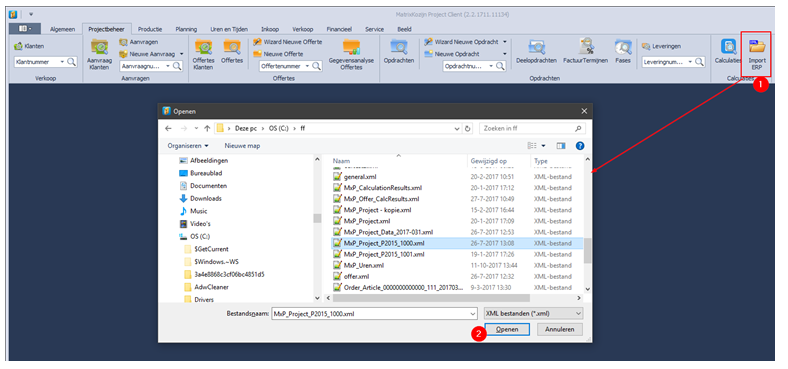Open the XML bestanden file type dropdown
The width and height of the screenshot is (788, 369).
(532, 313)
